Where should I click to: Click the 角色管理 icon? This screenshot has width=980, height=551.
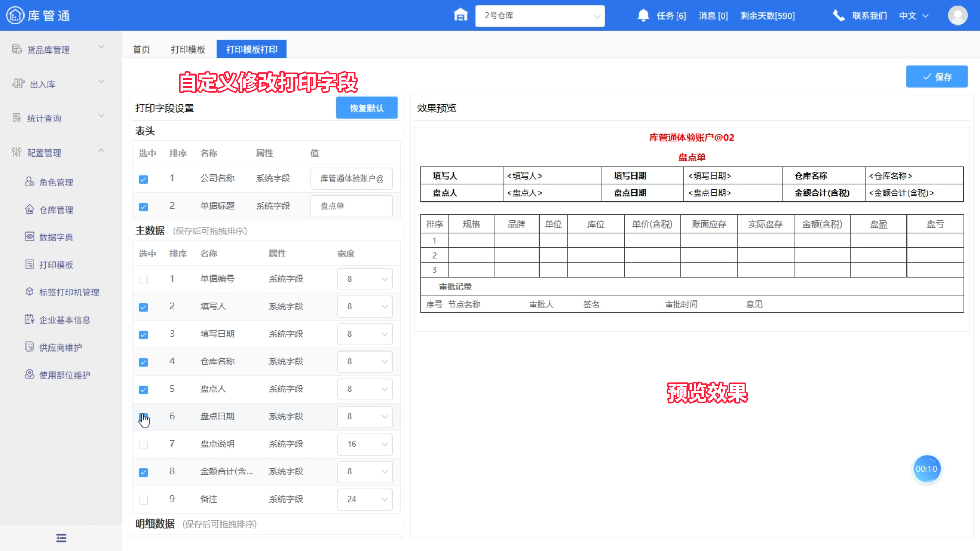point(29,182)
